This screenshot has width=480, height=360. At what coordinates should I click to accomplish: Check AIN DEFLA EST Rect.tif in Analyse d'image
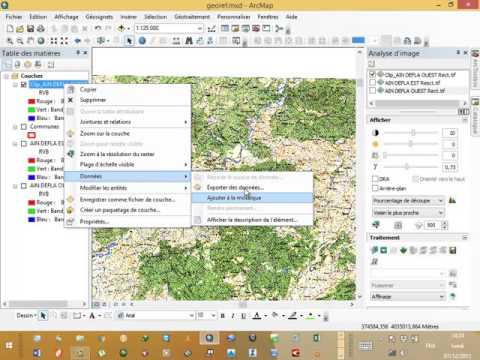pos(372,82)
